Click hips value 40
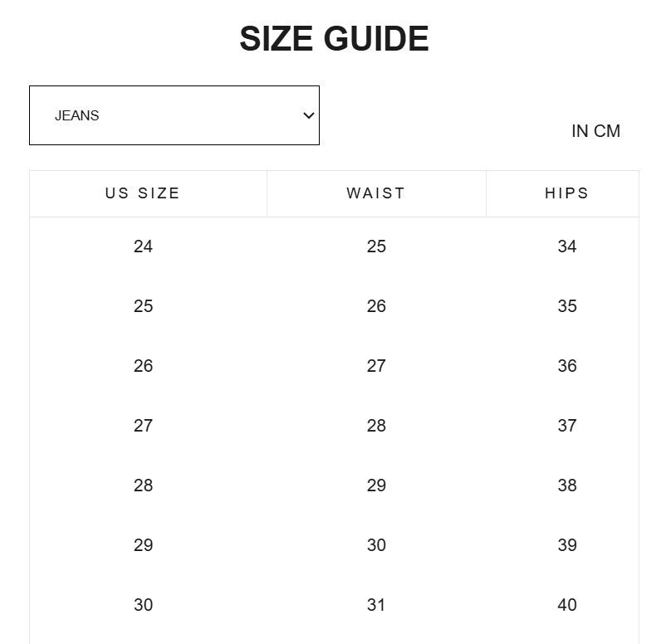Viewport: 661px width, 644px height. pos(567,605)
